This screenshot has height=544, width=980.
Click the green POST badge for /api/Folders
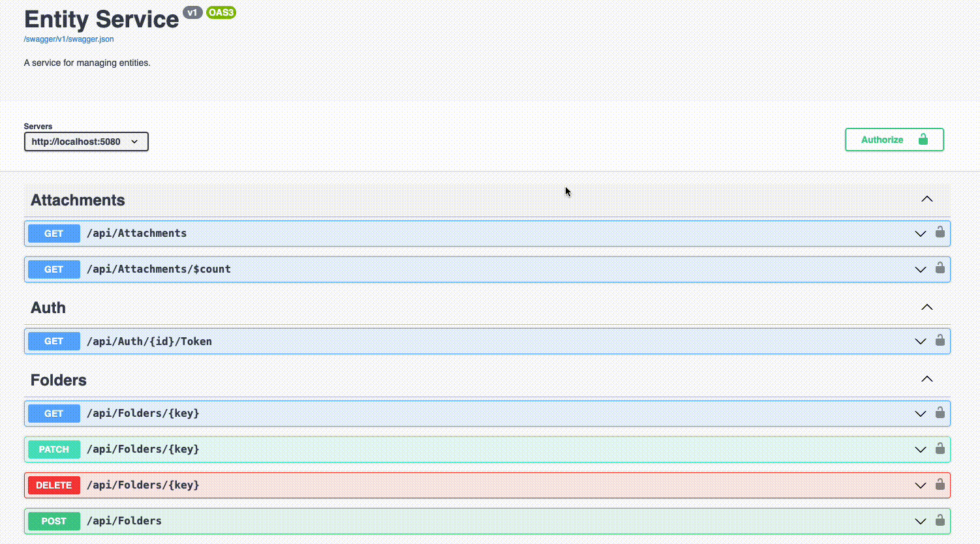click(54, 521)
